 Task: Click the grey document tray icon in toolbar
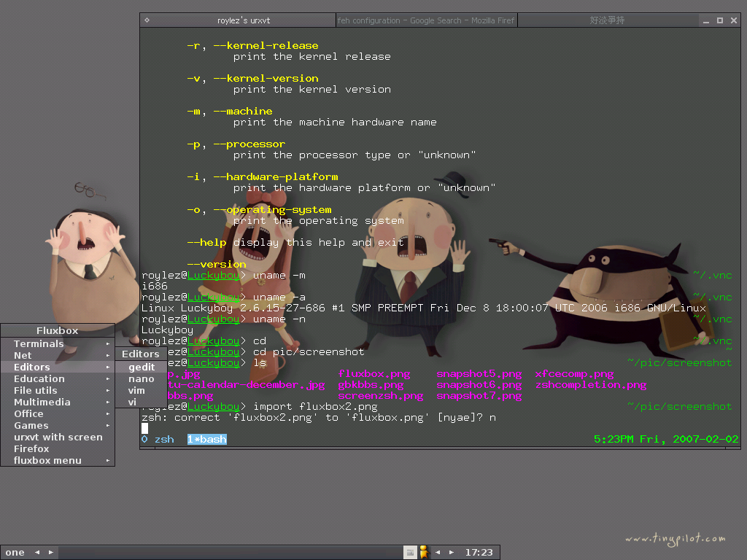click(x=410, y=553)
